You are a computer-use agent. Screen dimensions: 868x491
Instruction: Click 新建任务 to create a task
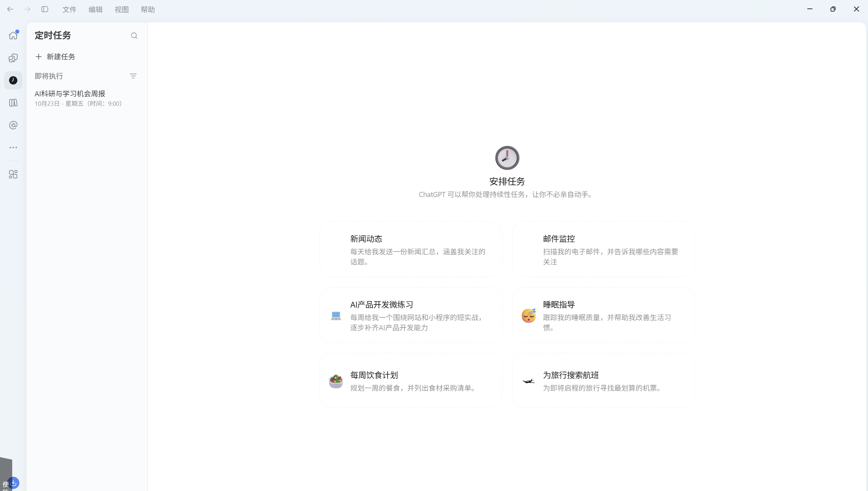tap(55, 57)
